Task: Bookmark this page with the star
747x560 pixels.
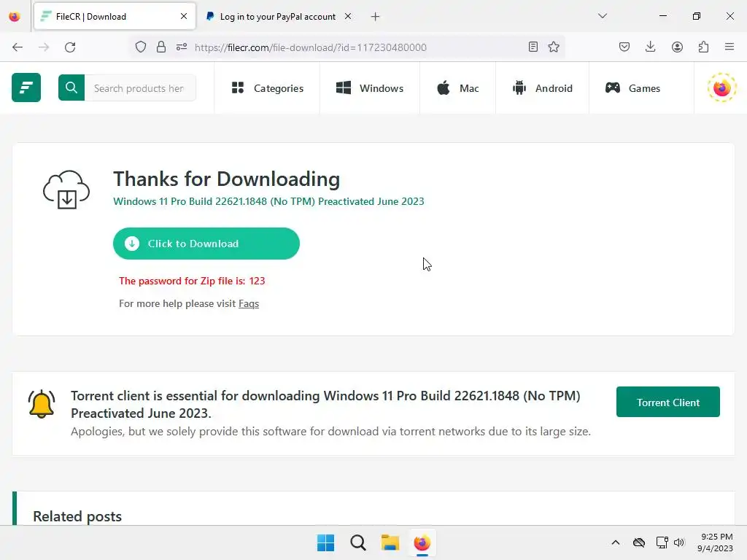Action: coord(554,47)
